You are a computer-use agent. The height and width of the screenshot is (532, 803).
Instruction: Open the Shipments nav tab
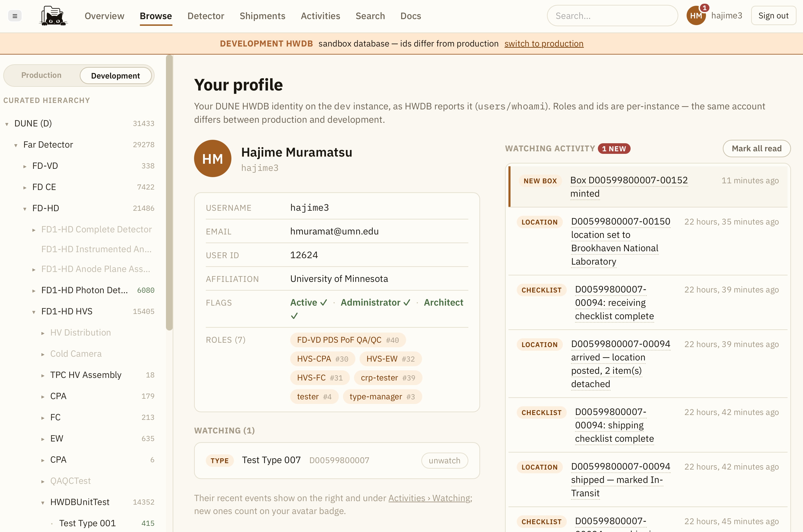coord(263,16)
